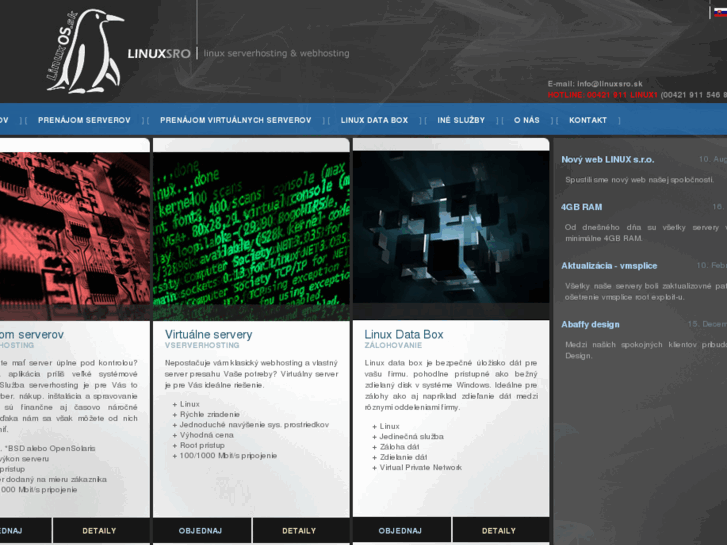Click the linux serverhosting & webhosting tagline
This screenshot has width=727, height=545.
[276, 53]
